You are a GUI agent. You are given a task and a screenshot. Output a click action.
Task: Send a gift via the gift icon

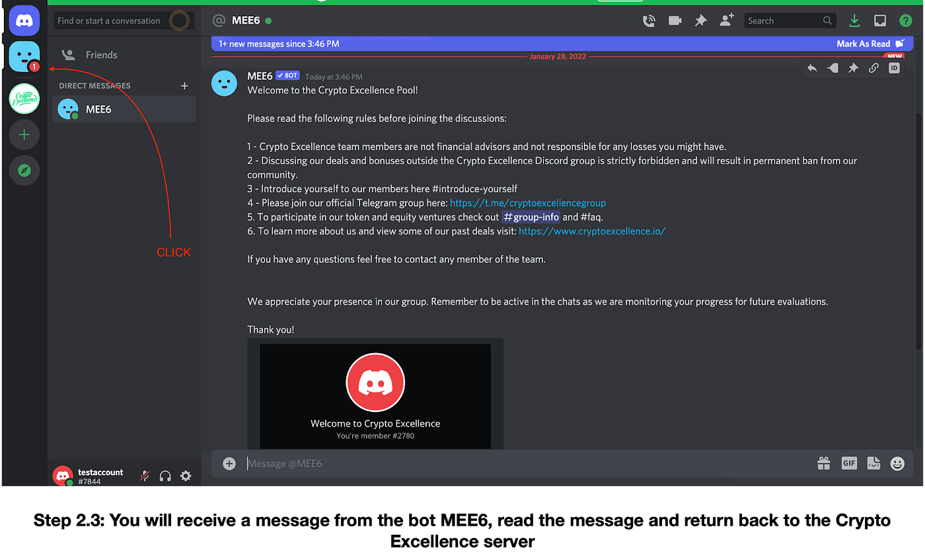[x=823, y=464]
